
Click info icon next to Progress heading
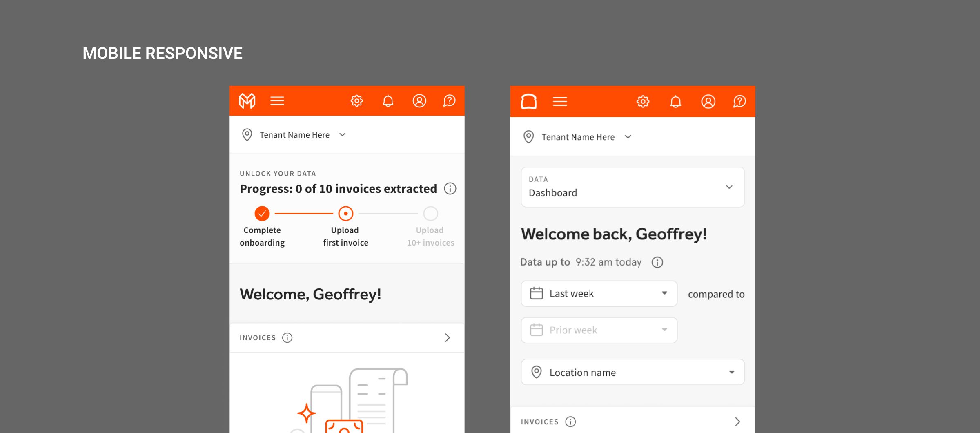pos(450,189)
